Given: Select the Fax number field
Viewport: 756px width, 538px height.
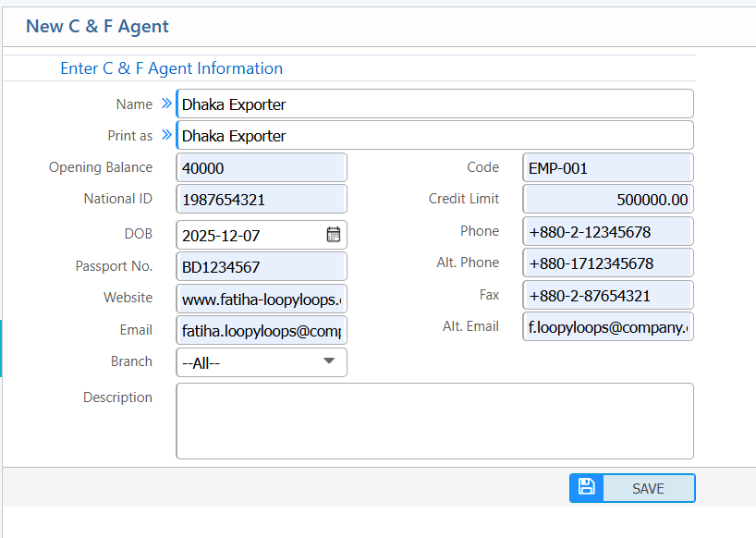Looking at the screenshot, I should tap(607, 295).
